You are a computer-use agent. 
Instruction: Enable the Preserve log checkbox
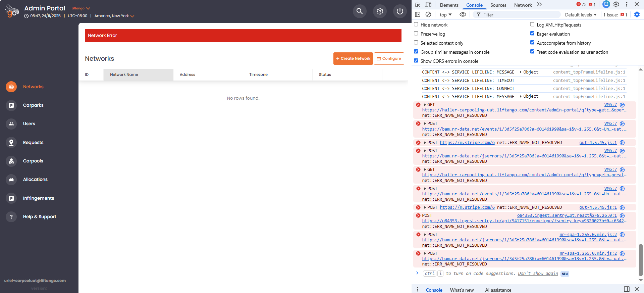416,34
